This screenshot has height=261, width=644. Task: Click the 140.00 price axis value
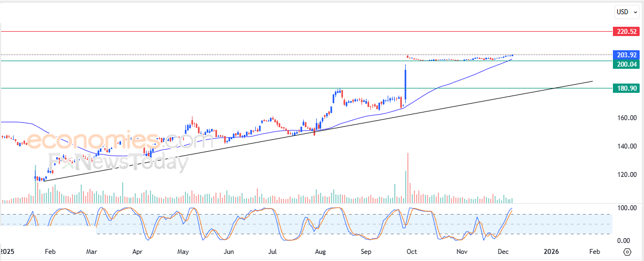pos(627,146)
